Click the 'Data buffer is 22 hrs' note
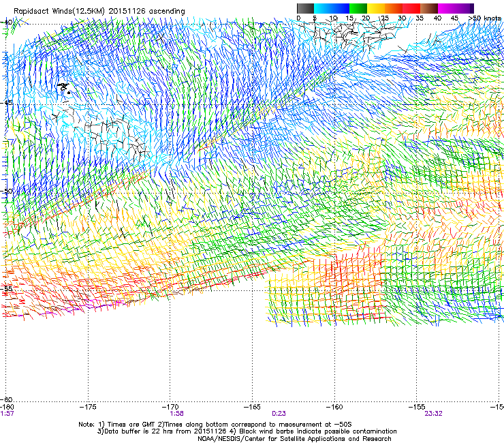Screen dimensions: 504x443 tap(247, 431)
